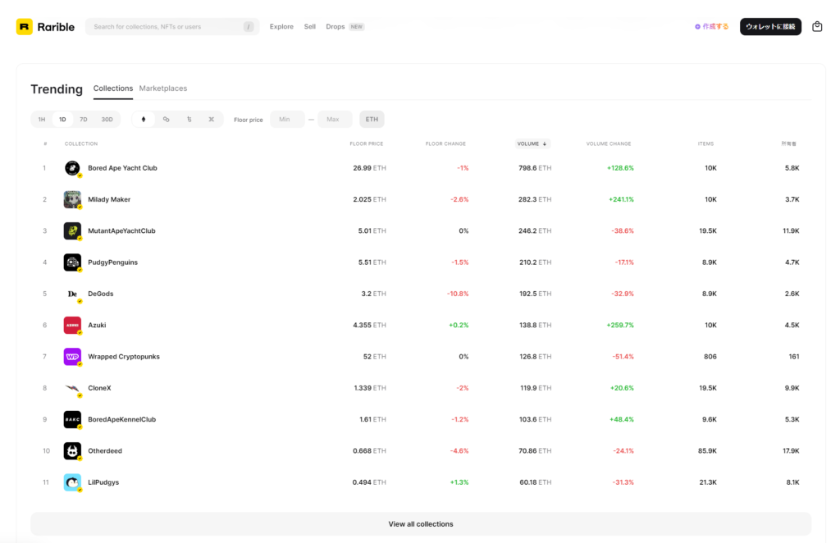Open Azuki collection name
Screen dimensions: 840x560
97,325
